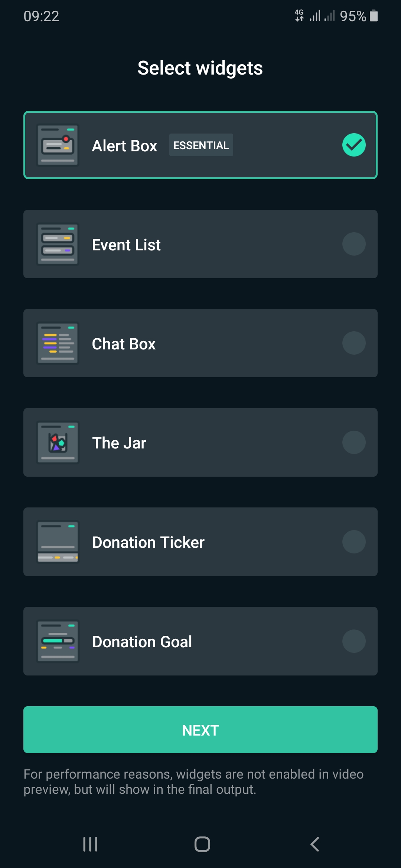The width and height of the screenshot is (401, 868).
Task: Tap the ESSENTIAL badge on Alert Box
Action: 201,145
